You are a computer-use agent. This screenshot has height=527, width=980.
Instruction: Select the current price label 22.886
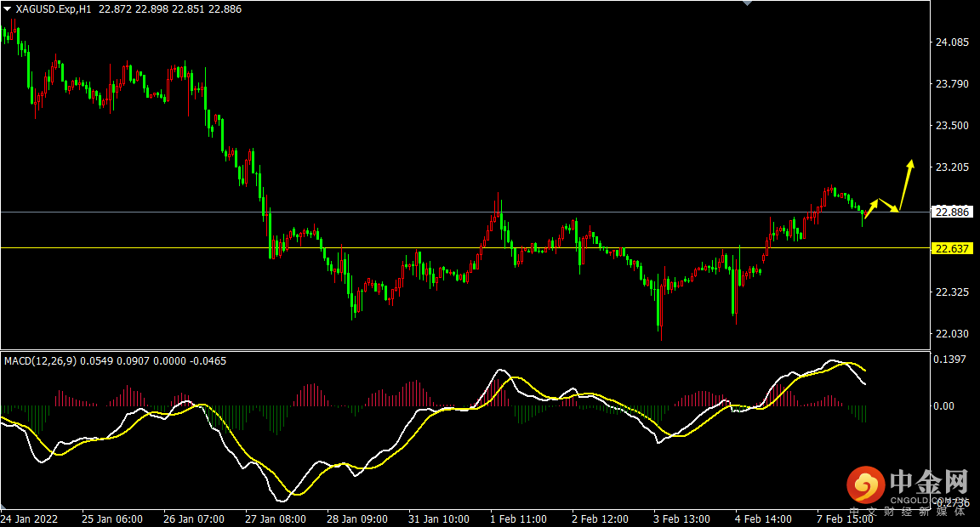952,212
